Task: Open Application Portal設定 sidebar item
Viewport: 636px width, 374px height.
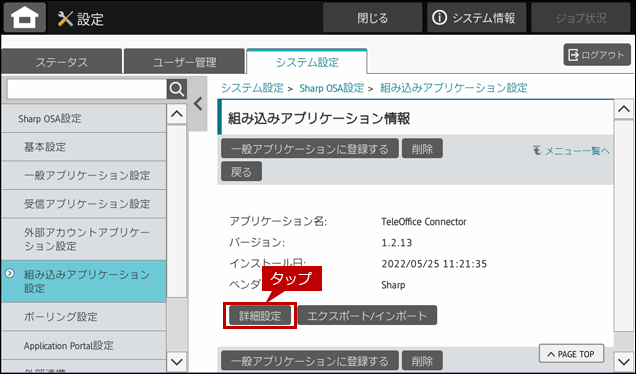Action: coord(84,345)
